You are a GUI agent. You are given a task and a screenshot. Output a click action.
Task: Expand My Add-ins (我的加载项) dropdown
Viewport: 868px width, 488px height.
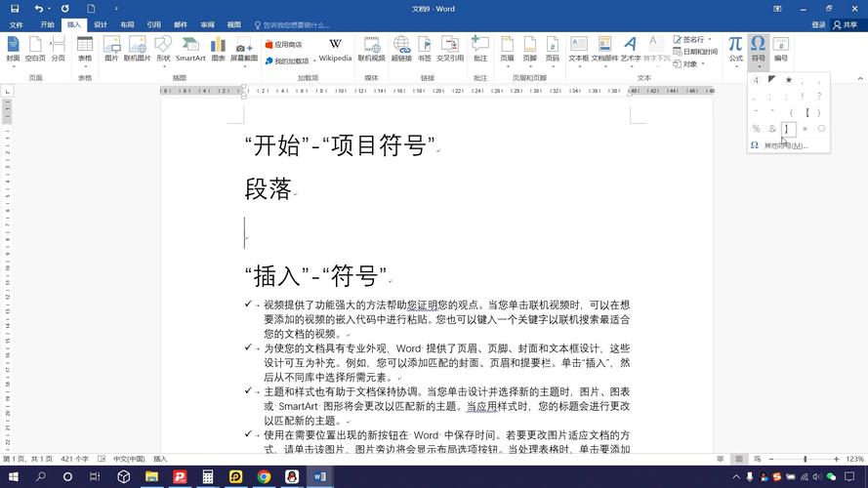click(x=314, y=61)
